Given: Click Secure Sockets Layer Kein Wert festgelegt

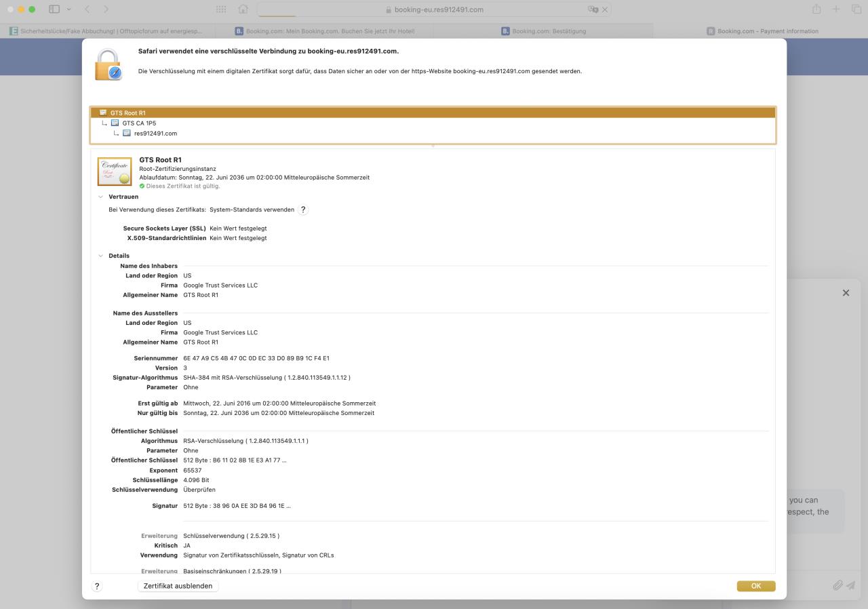Looking at the screenshot, I should [x=238, y=229].
